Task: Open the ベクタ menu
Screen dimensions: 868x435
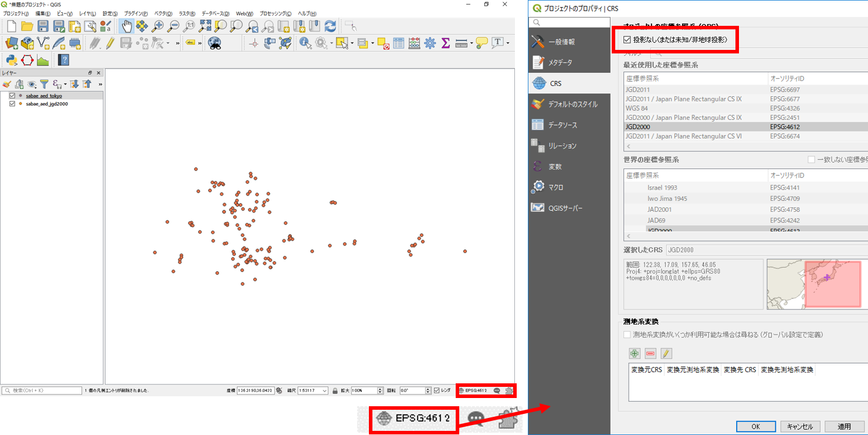Action: pyautogui.click(x=164, y=13)
